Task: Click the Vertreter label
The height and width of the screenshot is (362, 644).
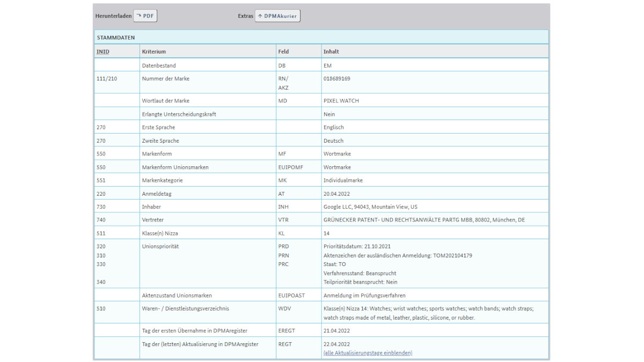Action: coord(153,220)
